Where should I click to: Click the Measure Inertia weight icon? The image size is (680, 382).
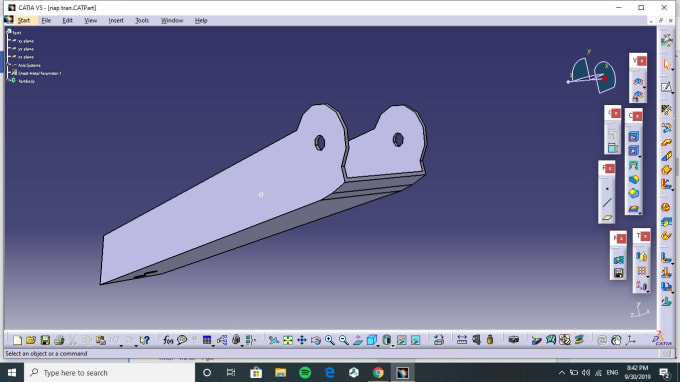[x=490, y=340]
